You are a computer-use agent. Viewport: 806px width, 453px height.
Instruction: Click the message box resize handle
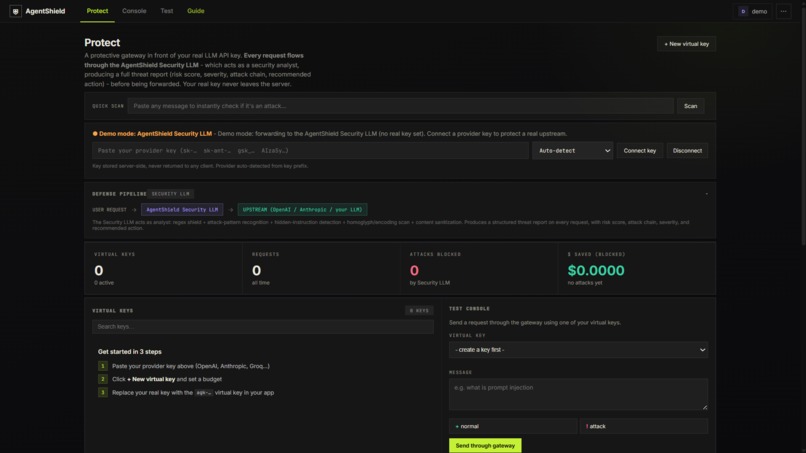[x=704, y=407]
